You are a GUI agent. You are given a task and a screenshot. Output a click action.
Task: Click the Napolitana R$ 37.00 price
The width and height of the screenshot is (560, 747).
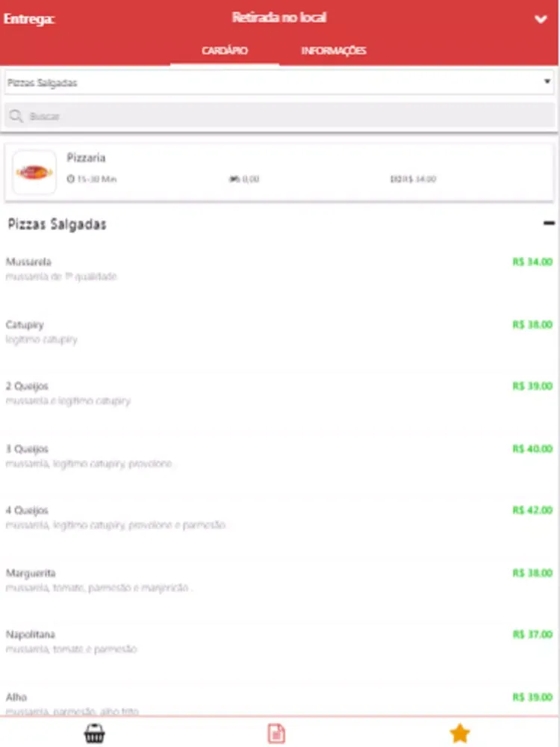coord(532,635)
